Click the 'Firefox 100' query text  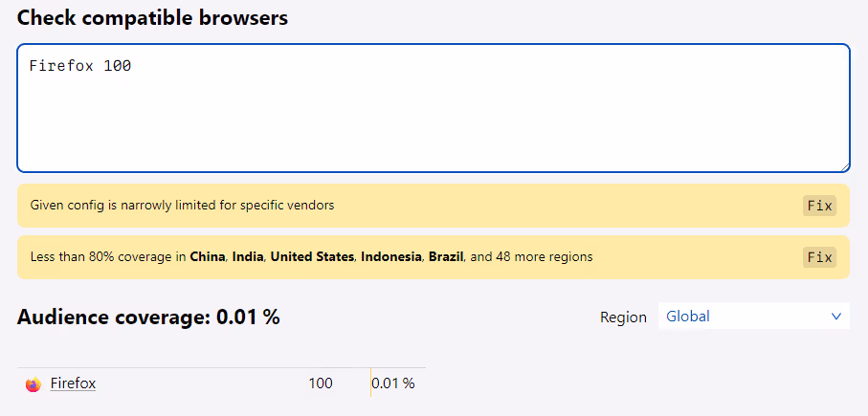pos(80,66)
